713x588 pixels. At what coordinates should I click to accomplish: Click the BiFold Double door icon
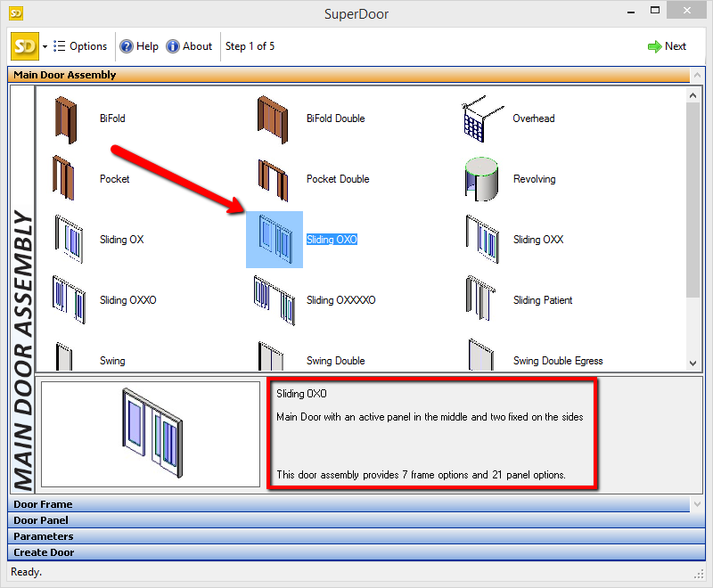point(273,120)
